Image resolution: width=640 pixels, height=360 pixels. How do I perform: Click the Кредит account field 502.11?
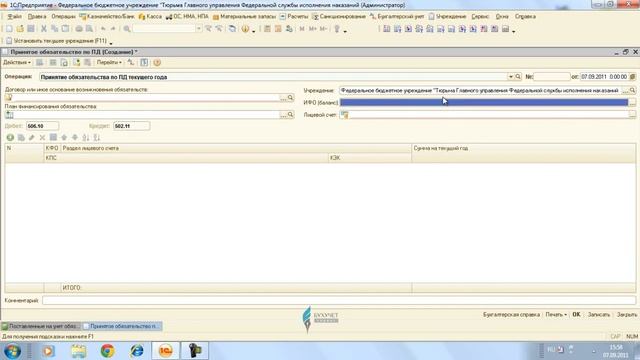coord(131,126)
